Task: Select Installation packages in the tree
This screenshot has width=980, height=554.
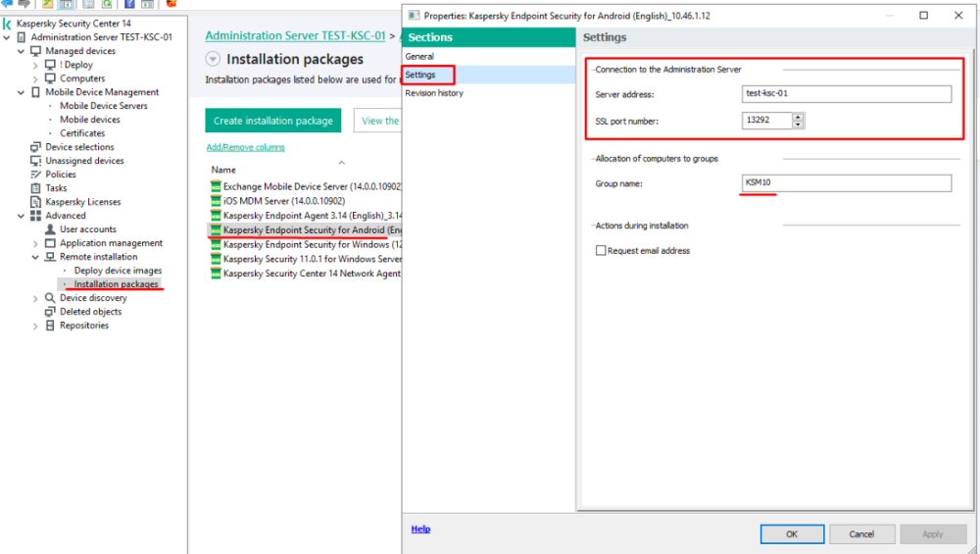Action: click(117, 284)
